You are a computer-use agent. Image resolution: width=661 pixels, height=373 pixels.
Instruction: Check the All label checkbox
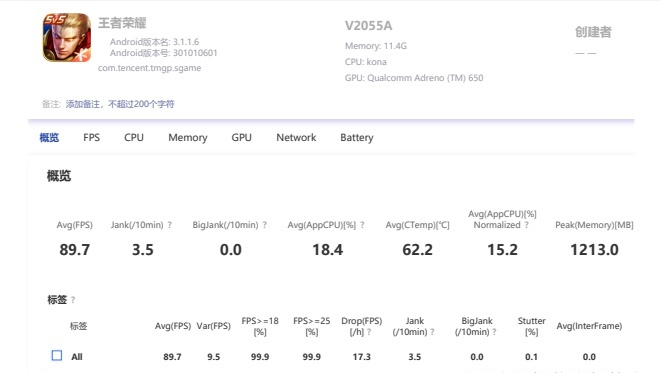(56, 355)
